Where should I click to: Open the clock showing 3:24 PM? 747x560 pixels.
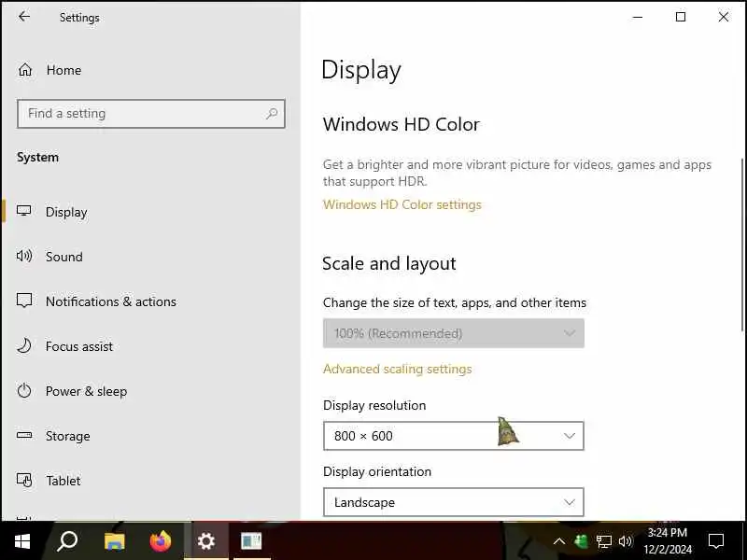[x=668, y=541]
